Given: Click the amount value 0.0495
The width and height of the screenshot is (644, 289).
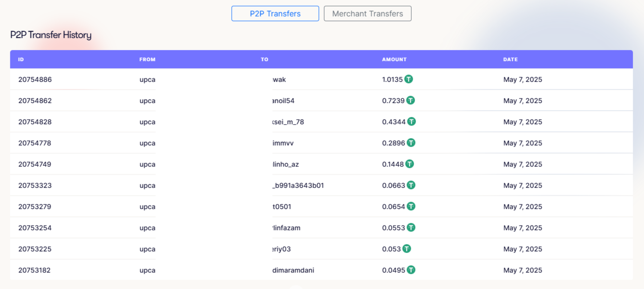Looking at the screenshot, I should (x=393, y=270).
